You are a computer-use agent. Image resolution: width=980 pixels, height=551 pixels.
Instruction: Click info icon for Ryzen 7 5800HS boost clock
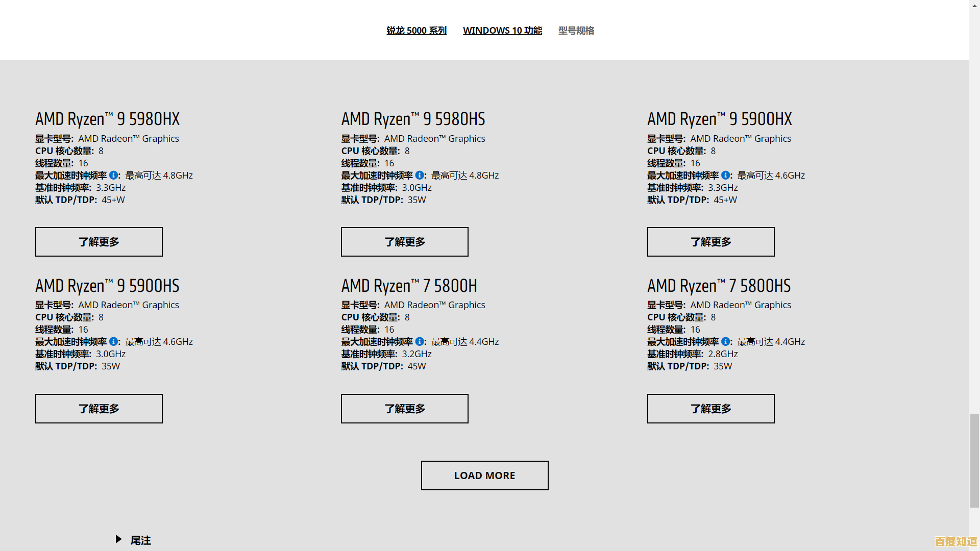pyautogui.click(x=725, y=341)
